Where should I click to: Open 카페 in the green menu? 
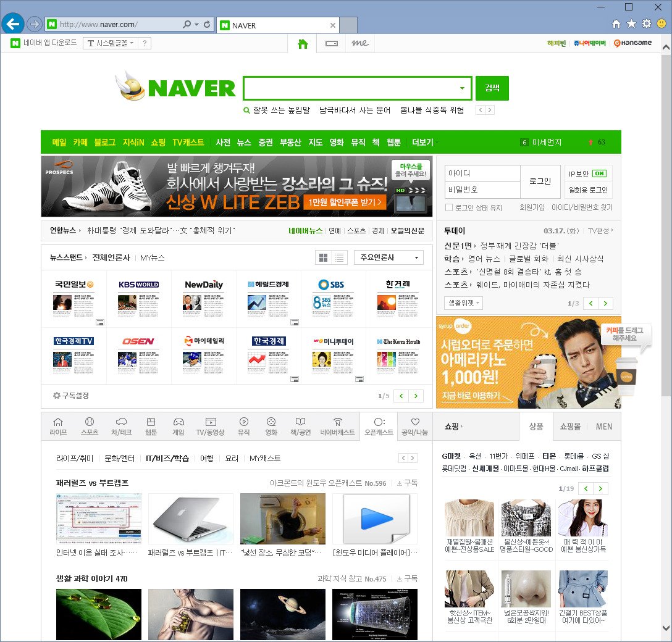80,142
